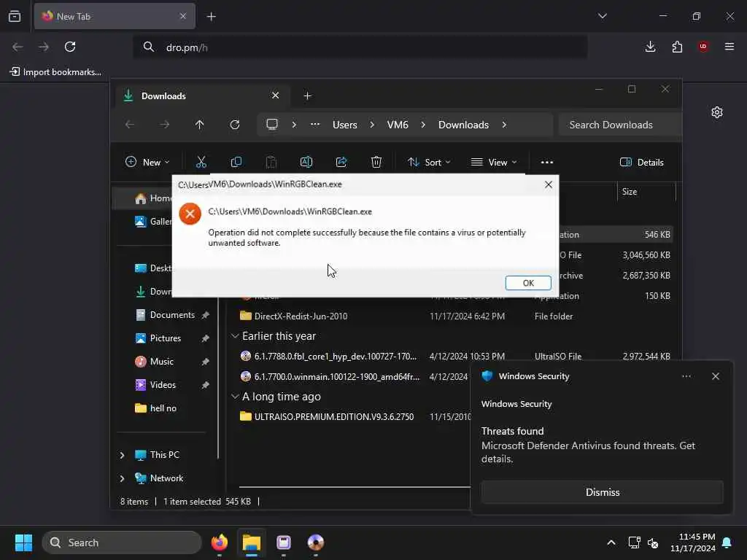Open the new tab settings gear
This screenshot has height=560, width=747.
717,112
